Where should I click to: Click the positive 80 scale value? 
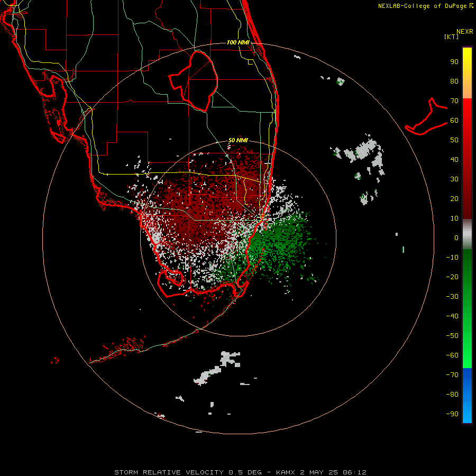[x=454, y=81]
